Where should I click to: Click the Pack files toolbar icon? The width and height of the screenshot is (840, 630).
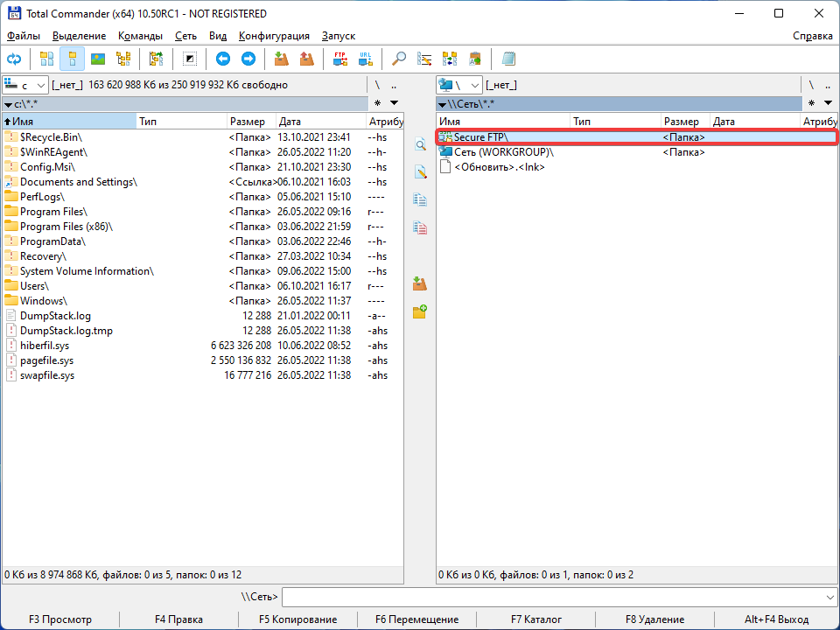point(281,59)
